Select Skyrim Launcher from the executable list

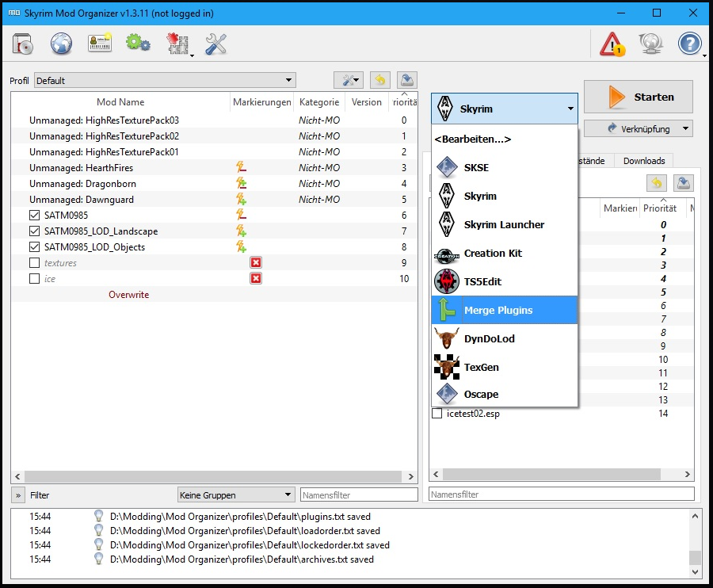coord(505,224)
